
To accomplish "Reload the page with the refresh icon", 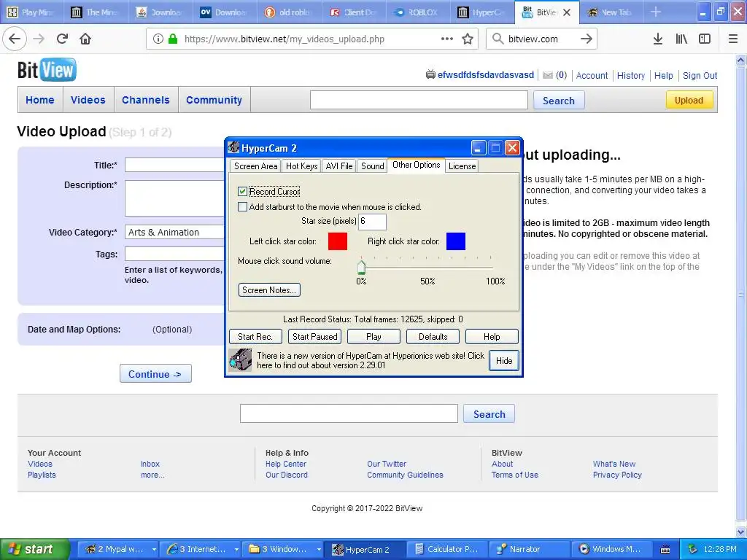I will 62,39.
